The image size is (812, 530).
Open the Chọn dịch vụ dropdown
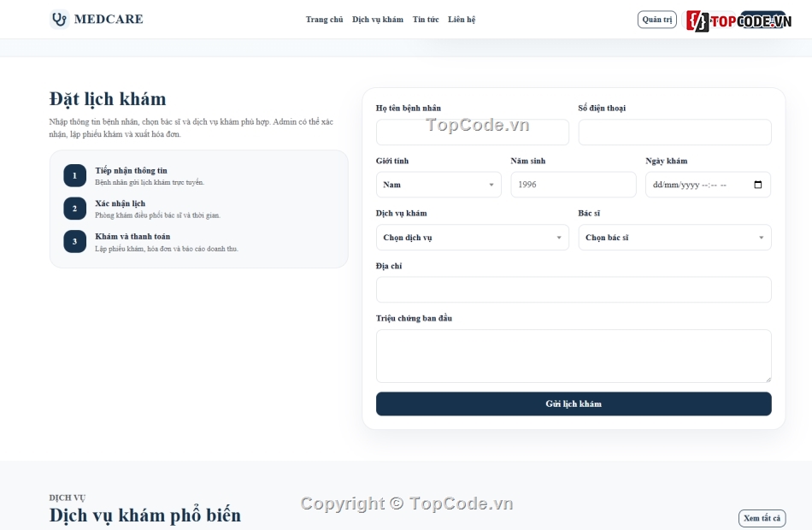point(473,238)
